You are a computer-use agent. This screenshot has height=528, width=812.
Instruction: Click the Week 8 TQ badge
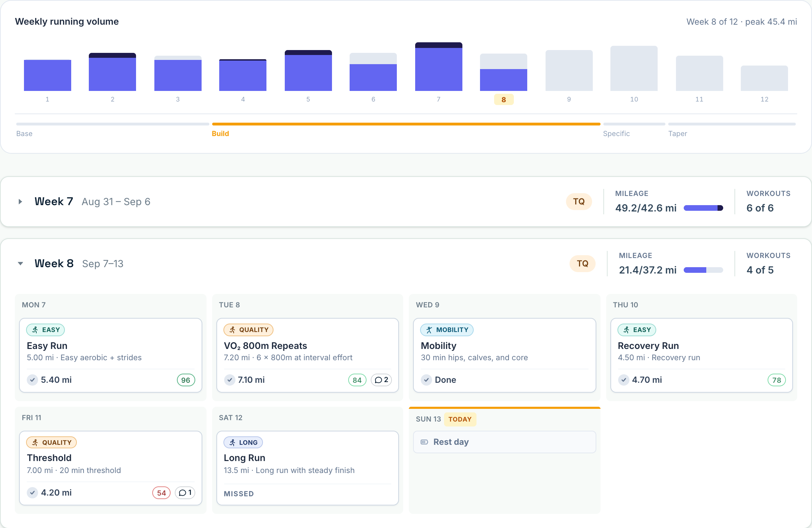coord(583,264)
